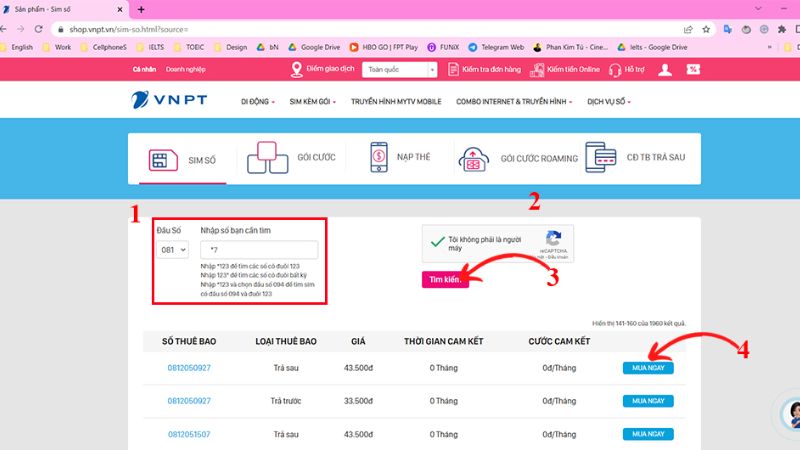Open the GÓI CƯỚC tab
This screenshot has width=800, height=450.
pos(291,158)
